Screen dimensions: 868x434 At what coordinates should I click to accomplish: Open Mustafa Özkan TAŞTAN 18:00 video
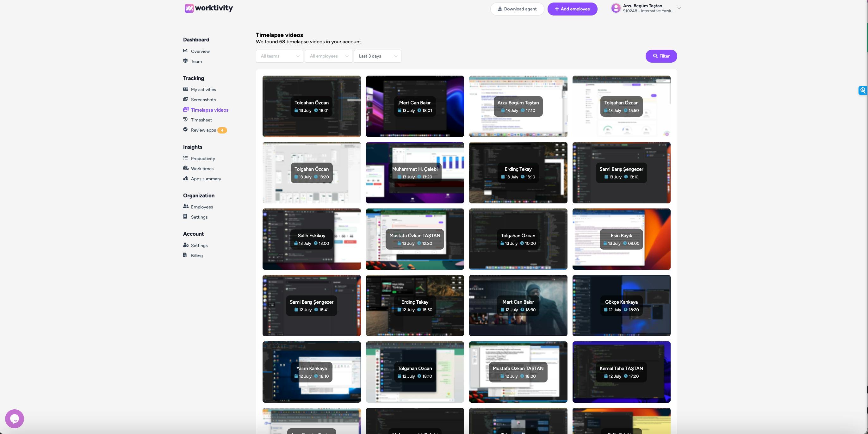coord(518,372)
